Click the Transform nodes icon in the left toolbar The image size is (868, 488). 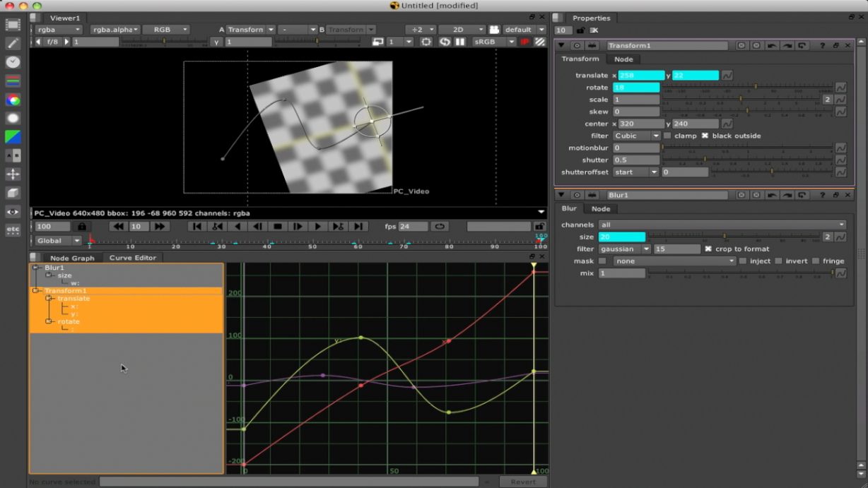click(x=12, y=172)
